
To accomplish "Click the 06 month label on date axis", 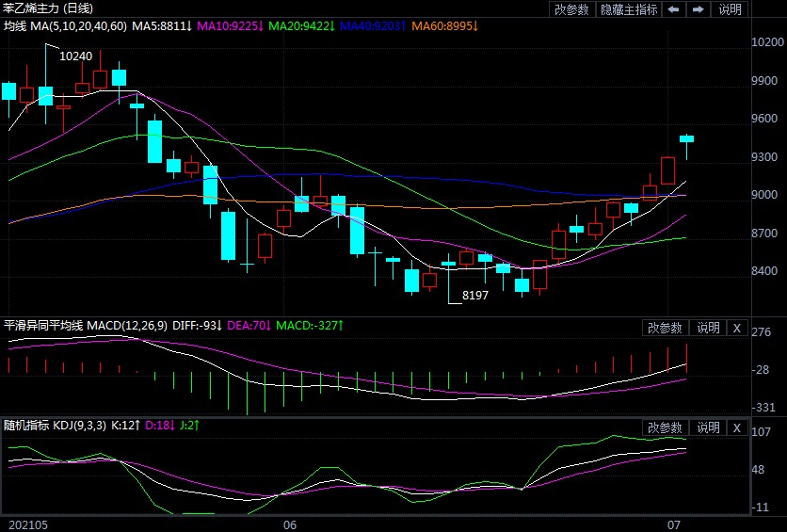I will pyautogui.click(x=290, y=524).
